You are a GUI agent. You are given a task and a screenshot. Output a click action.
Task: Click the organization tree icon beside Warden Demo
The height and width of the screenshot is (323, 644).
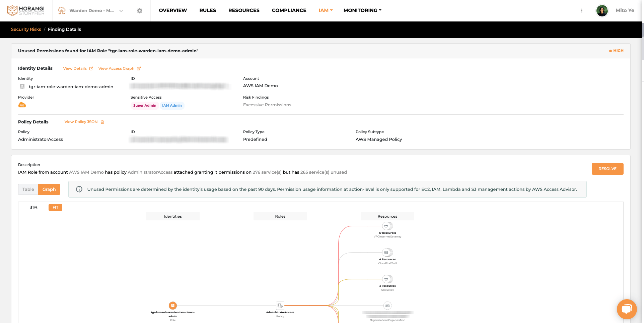[62, 11]
